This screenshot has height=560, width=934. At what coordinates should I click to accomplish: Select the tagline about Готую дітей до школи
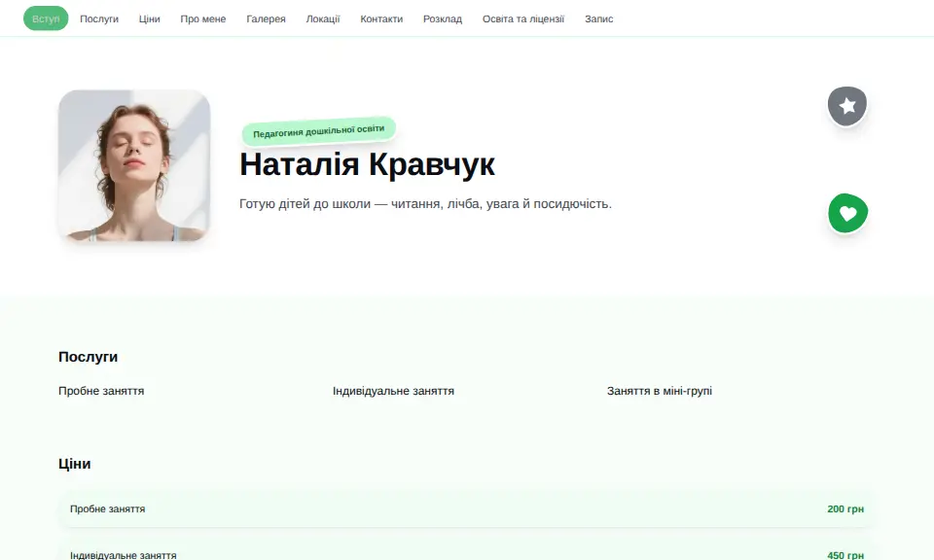click(425, 203)
